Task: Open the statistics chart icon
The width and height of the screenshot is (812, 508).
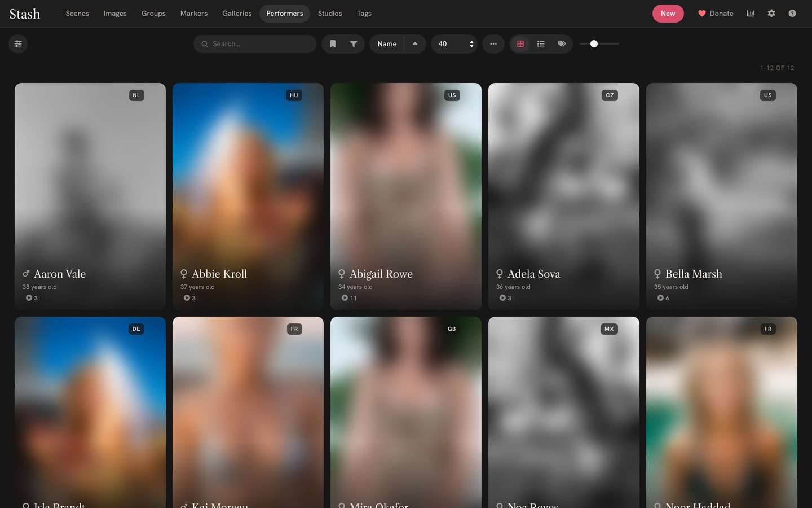Action: (751, 14)
